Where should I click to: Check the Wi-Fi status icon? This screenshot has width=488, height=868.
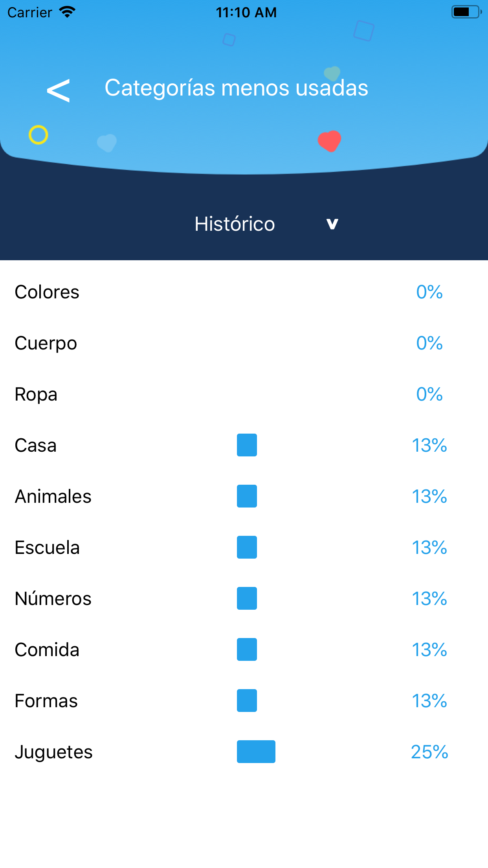coord(68,12)
